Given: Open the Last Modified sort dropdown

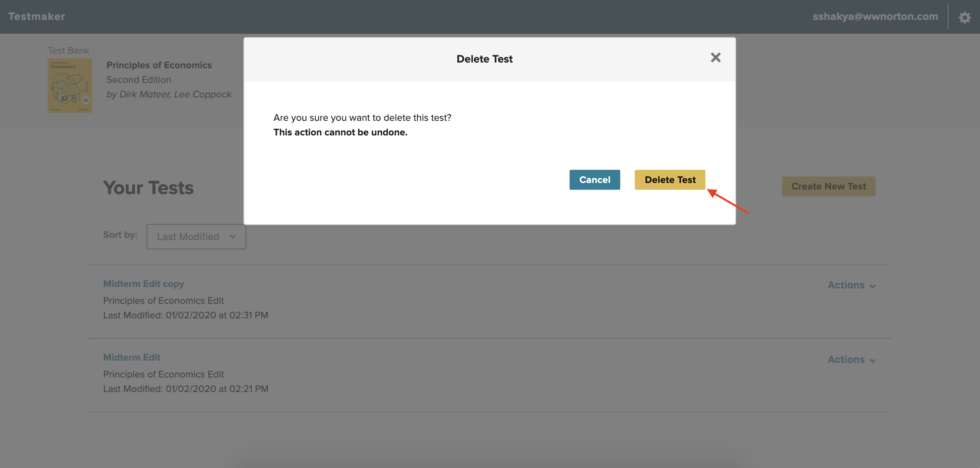Looking at the screenshot, I should point(196,237).
